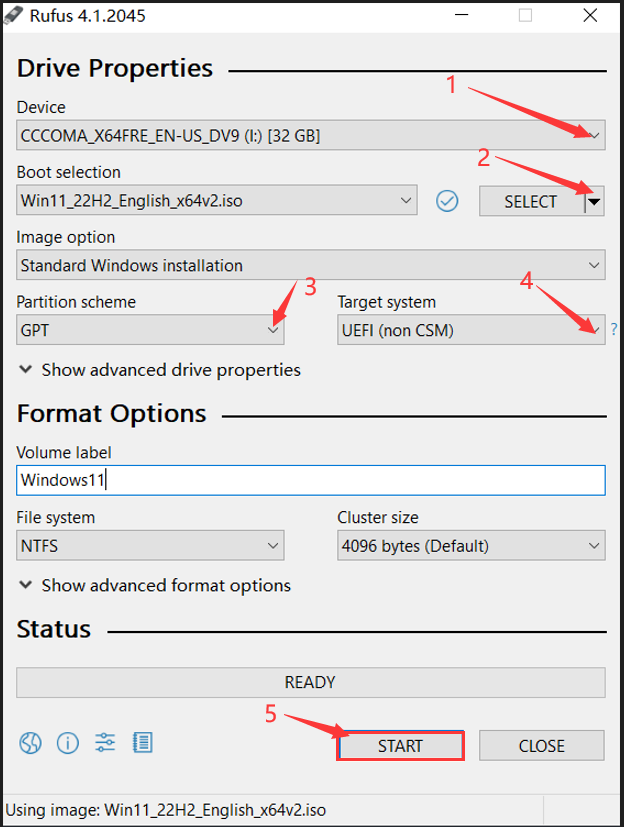Click the Rufus USB drive title icon
Image resolution: width=624 pixels, height=827 pixels.
13,15
